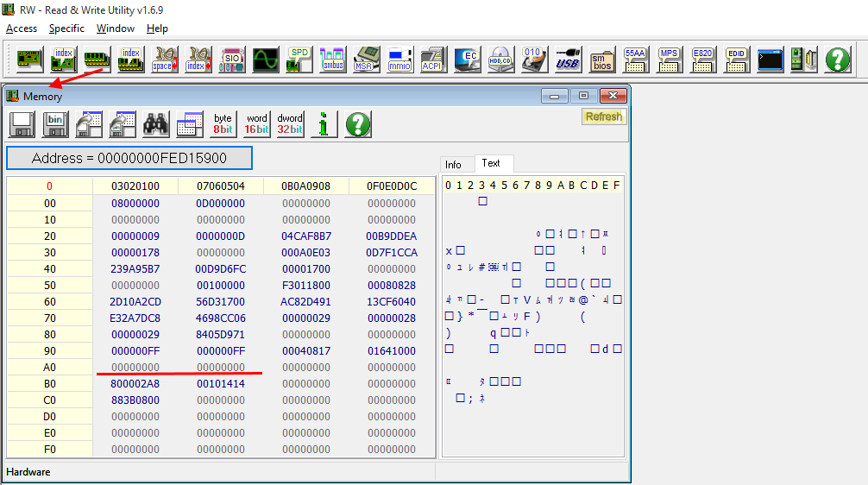Image resolution: width=868 pixels, height=485 pixels.
Task: Select cell value E32A7DC8 in row 70
Action: point(135,318)
